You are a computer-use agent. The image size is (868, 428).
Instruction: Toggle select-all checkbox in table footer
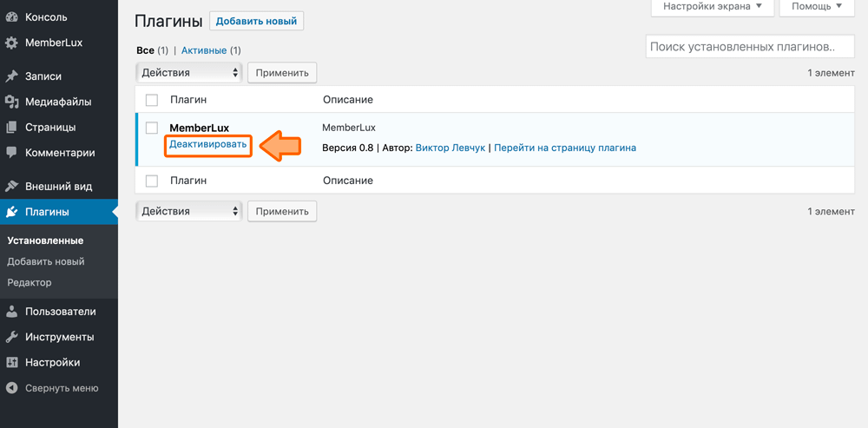click(152, 181)
